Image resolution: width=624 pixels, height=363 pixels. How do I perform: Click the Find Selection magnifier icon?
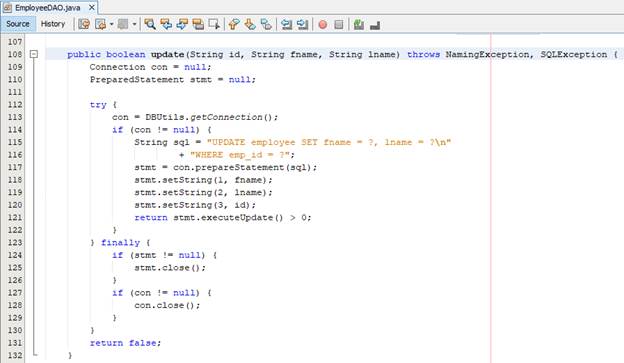tap(150, 25)
